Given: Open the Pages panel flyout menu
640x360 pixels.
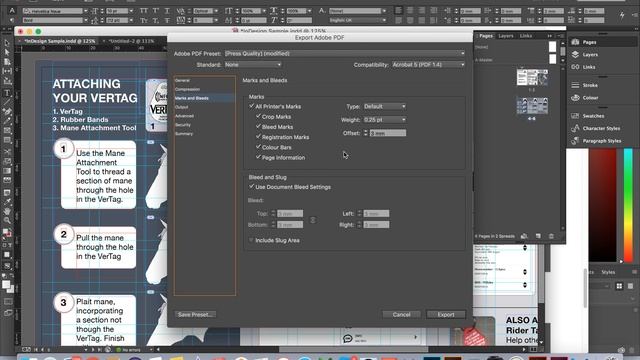Looking at the screenshot, I should [x=560, y=36].
